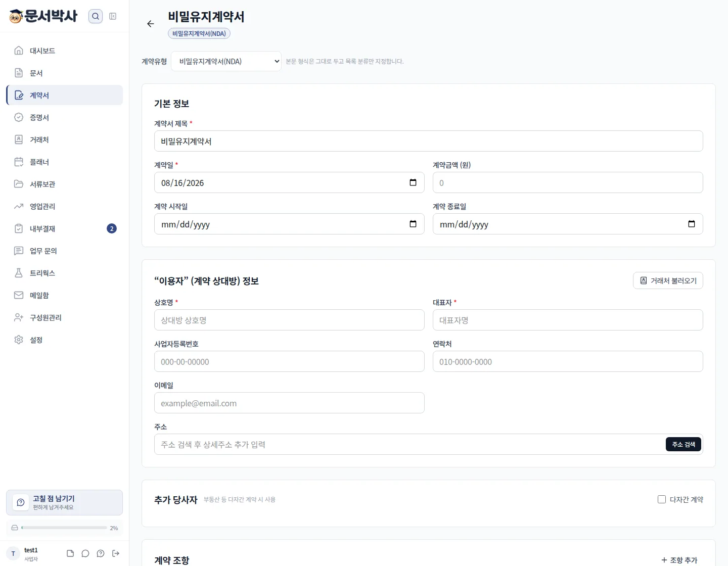Open the 서류보관 folder icon
This screenshot has height=566, width=728.
pos(19,184)
